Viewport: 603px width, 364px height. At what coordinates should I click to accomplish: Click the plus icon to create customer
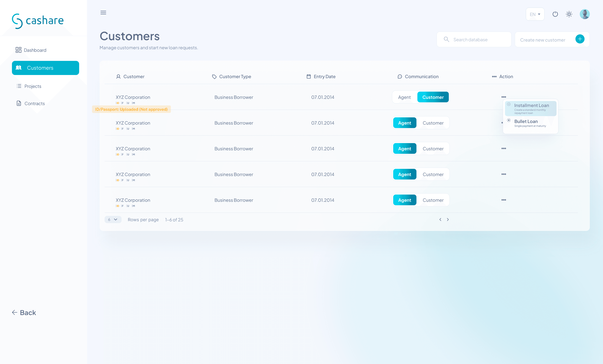click(580, 39)
